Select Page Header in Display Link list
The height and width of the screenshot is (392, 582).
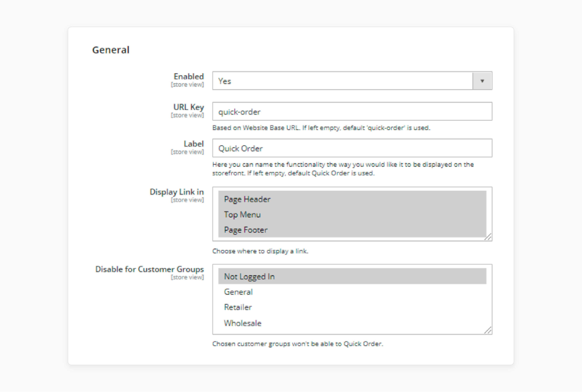coord(352,199)
